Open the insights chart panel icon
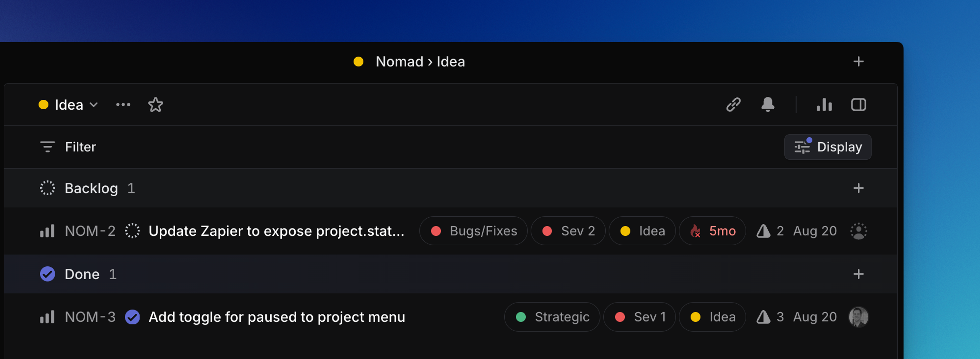This screenshot has width=980, height=359. pyautogui.click(x=824, y=105)
